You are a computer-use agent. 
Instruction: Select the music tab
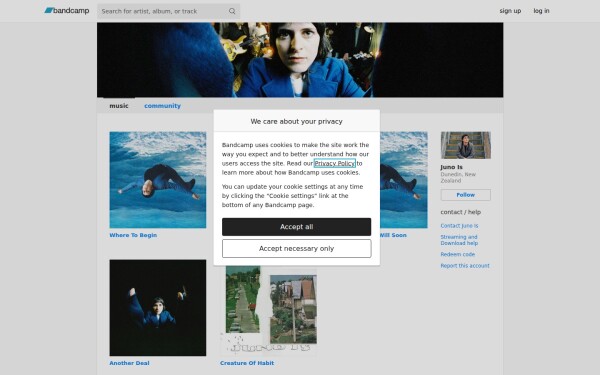[x=119, y=106]
